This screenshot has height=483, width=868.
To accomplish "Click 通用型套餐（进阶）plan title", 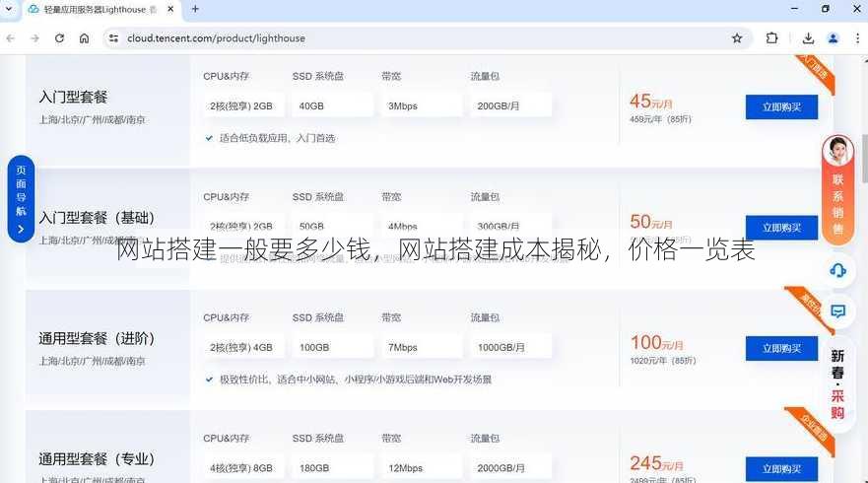I will point(97,338).
